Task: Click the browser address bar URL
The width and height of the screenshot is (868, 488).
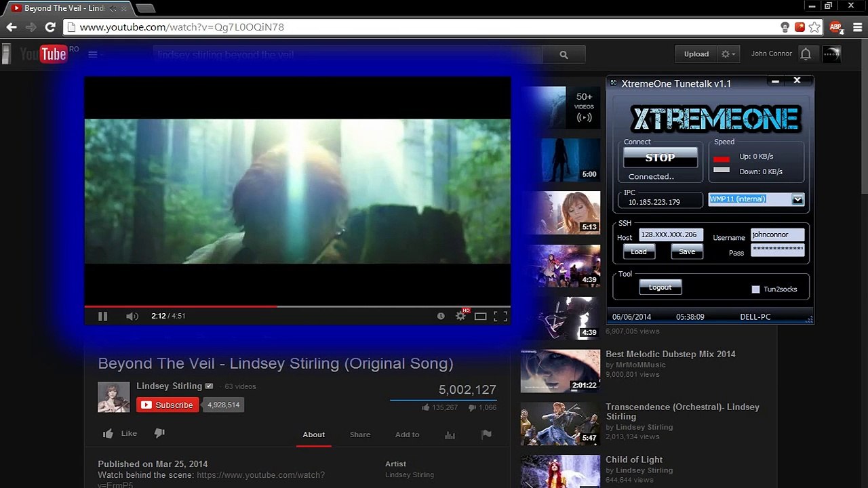Action: [182, 27]
